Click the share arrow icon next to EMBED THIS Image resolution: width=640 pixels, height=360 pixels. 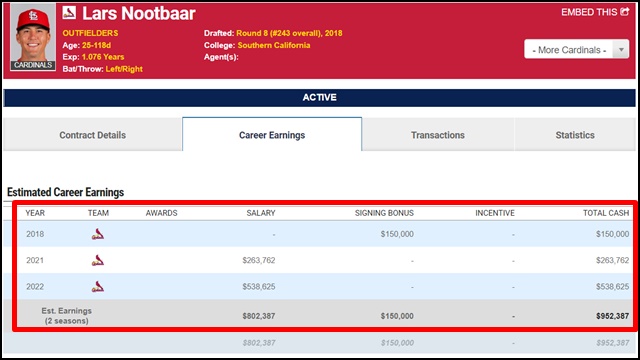click(x=624, y=12)
